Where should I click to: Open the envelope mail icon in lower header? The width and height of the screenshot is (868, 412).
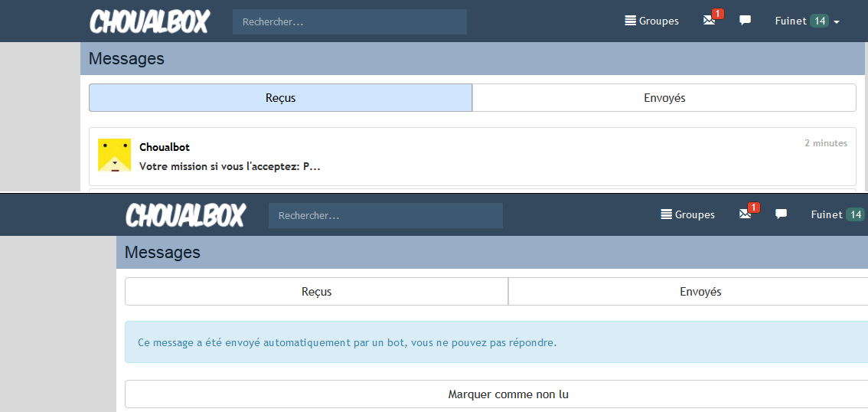pos(745,214)
